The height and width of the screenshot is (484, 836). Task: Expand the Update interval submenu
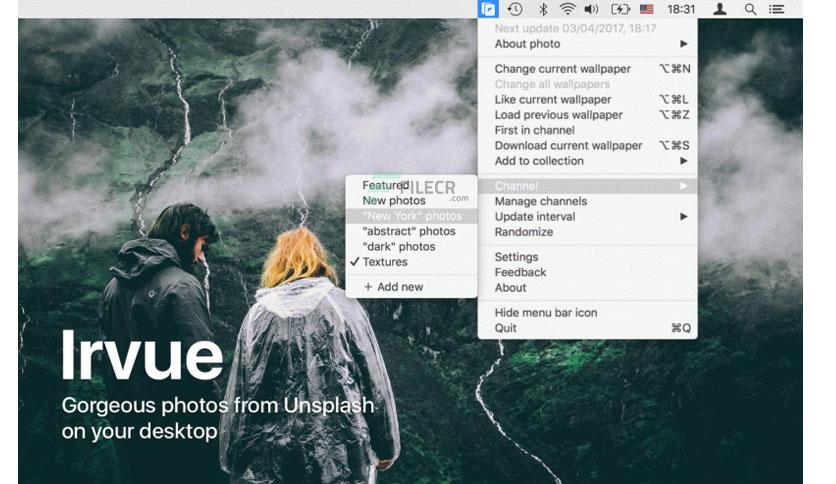point(588,217)
